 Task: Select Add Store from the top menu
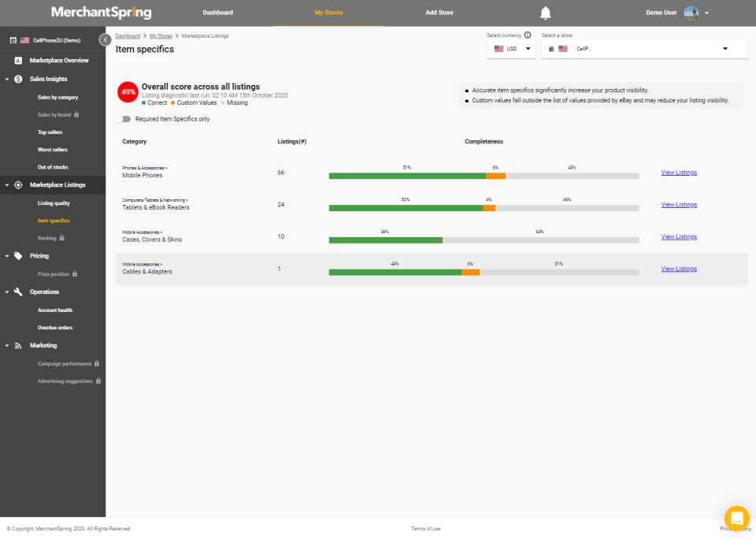click(439, 13)
